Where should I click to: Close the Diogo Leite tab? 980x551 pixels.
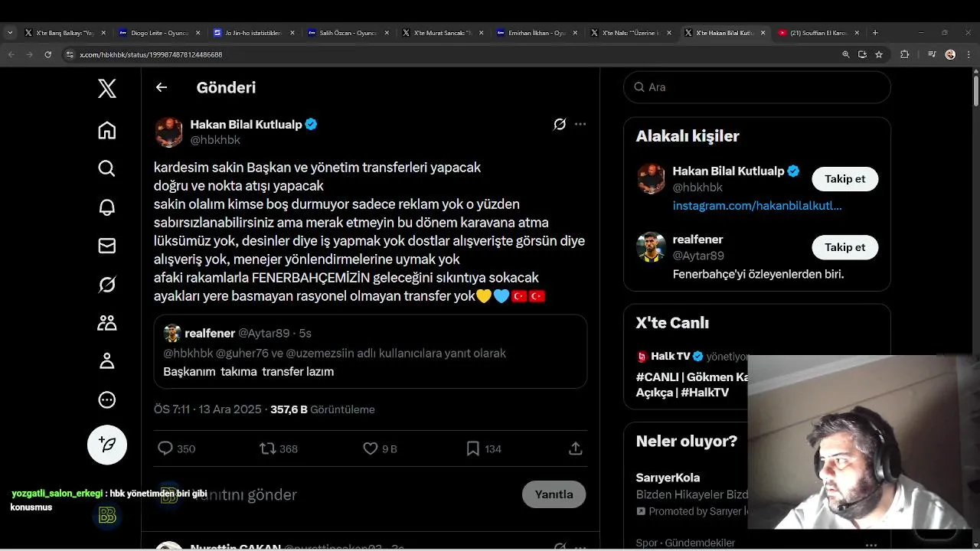198,33
